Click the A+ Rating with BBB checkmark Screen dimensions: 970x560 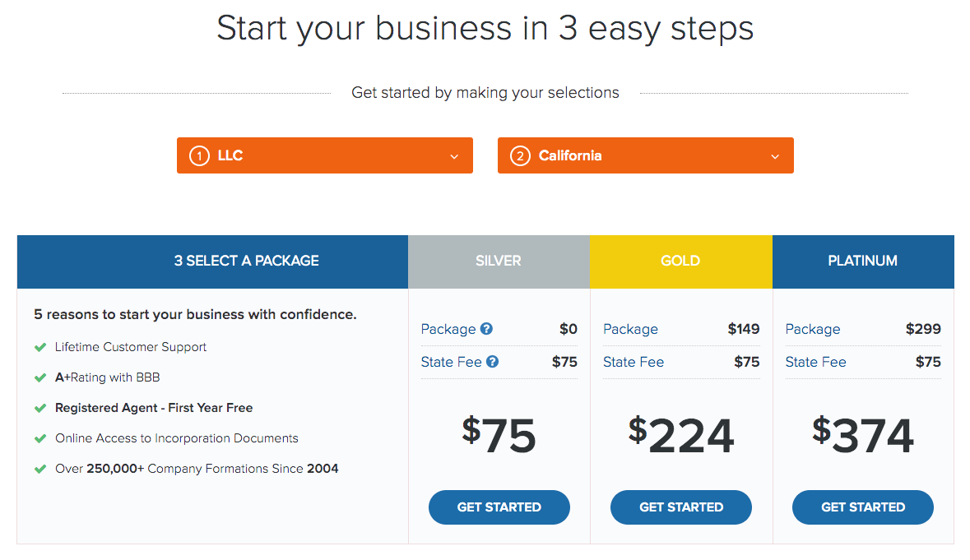pos(40,377)
